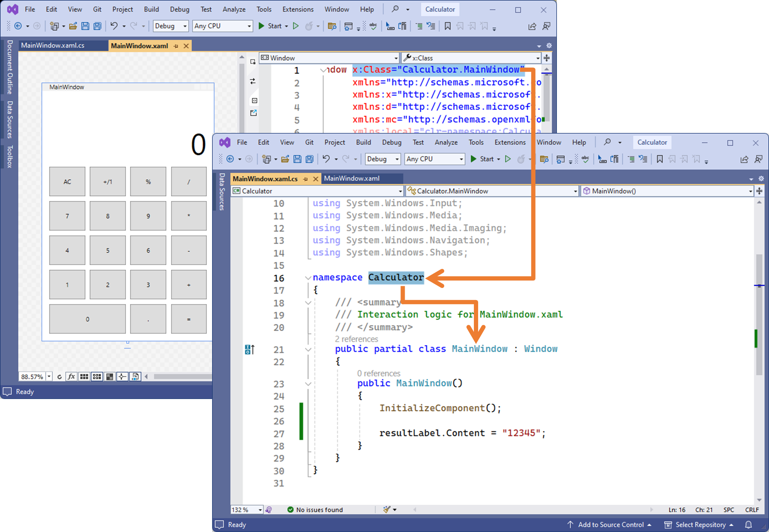Click the Toggle Bookmark icon in the front window's toolbar
Screen dimensions: 769x532
tap(660, 159)
